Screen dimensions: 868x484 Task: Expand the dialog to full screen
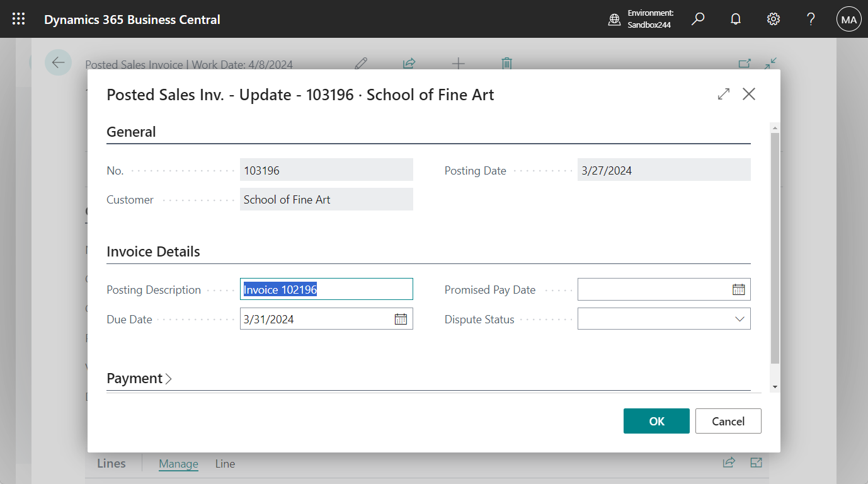tap(723, 94)
